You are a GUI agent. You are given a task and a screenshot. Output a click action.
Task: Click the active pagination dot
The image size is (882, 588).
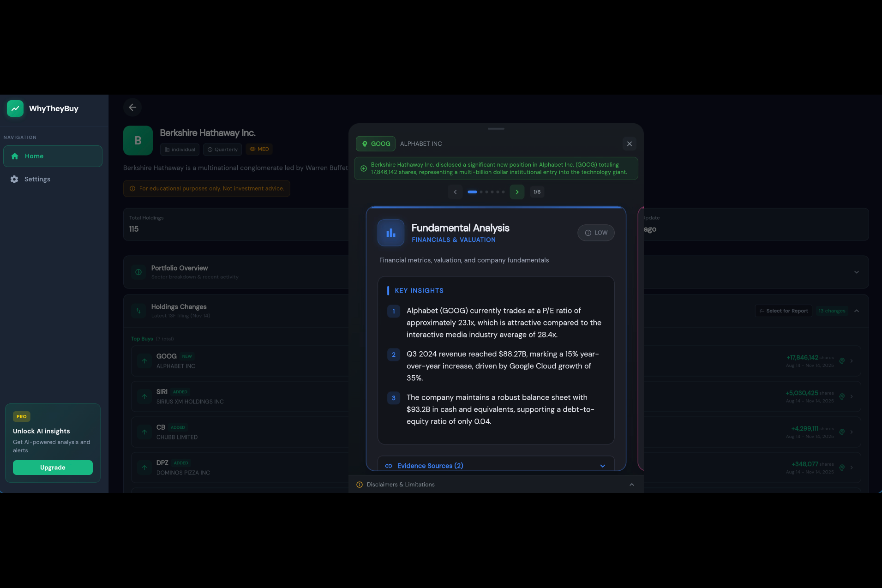coord(472,192)
